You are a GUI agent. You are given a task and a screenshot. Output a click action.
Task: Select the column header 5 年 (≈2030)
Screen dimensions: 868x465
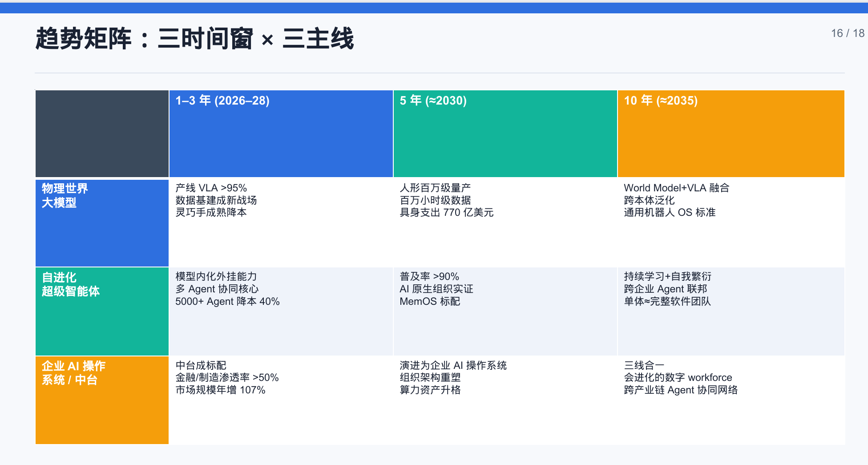(x=505, y=133)
